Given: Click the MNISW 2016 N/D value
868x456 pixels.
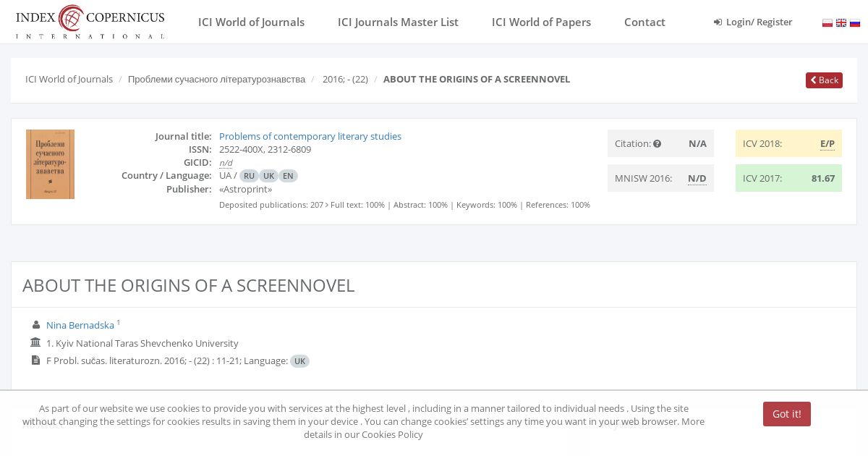Looking at the screenshot, I should (x=697, y=178).
